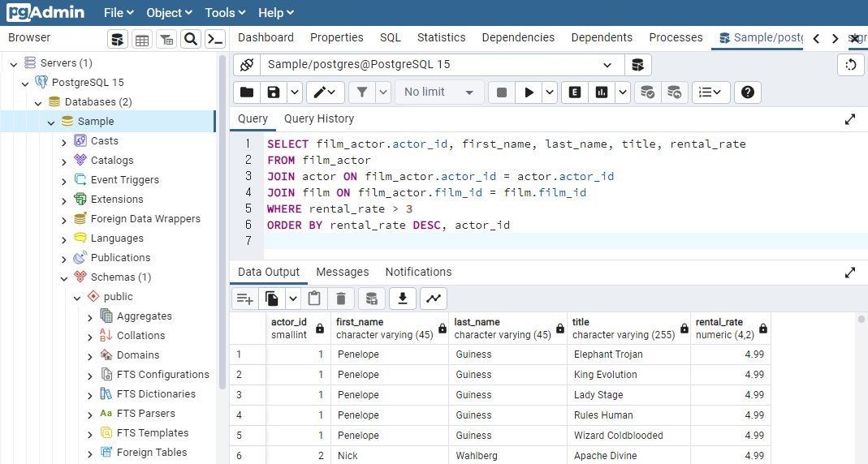Image resolution: width=868 pixels, height=464 pixels.
Task: Click the Paste clipboard icon
Action: (314, 299)
